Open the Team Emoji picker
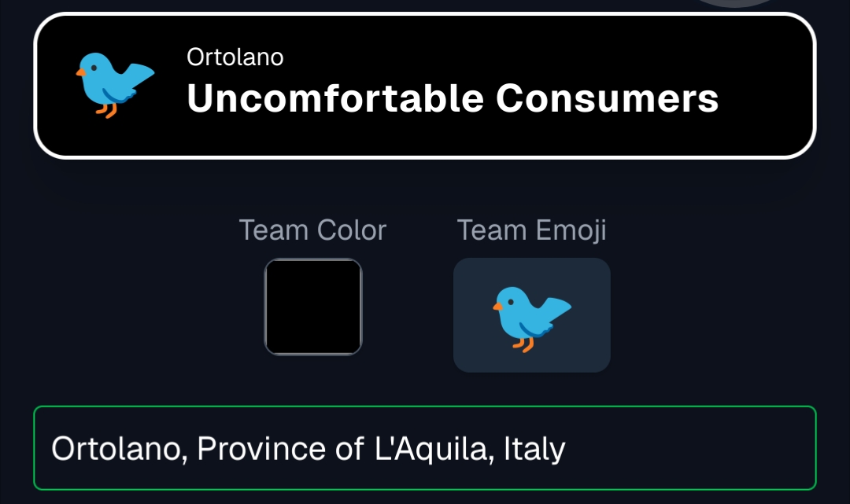The width and height of the screenshot is (850, 504). (531, 315)
